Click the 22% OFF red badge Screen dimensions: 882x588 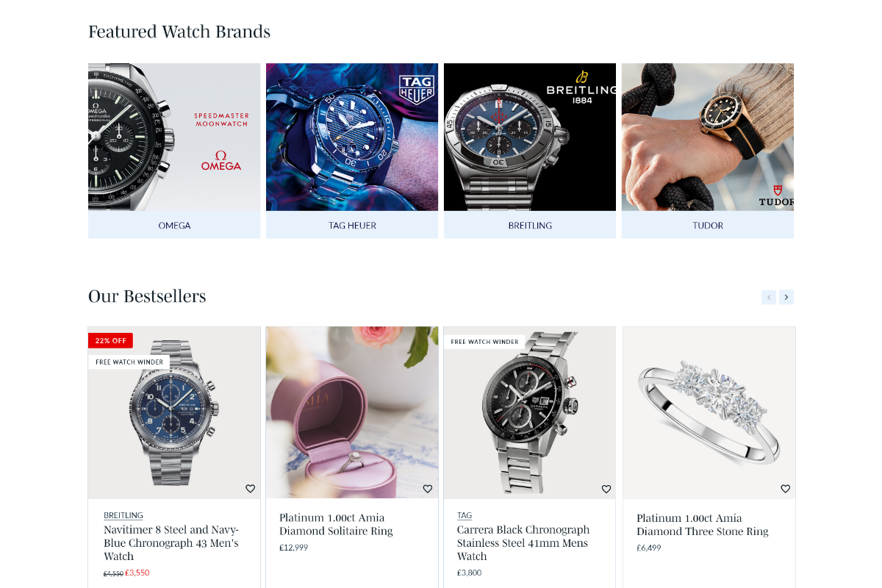click(x=110, y=340)
